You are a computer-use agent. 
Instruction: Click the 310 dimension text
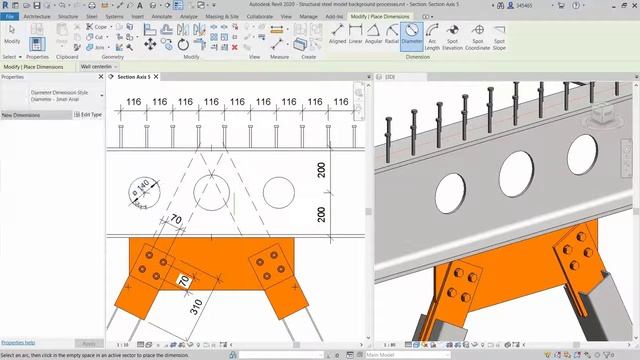point(196,307)
